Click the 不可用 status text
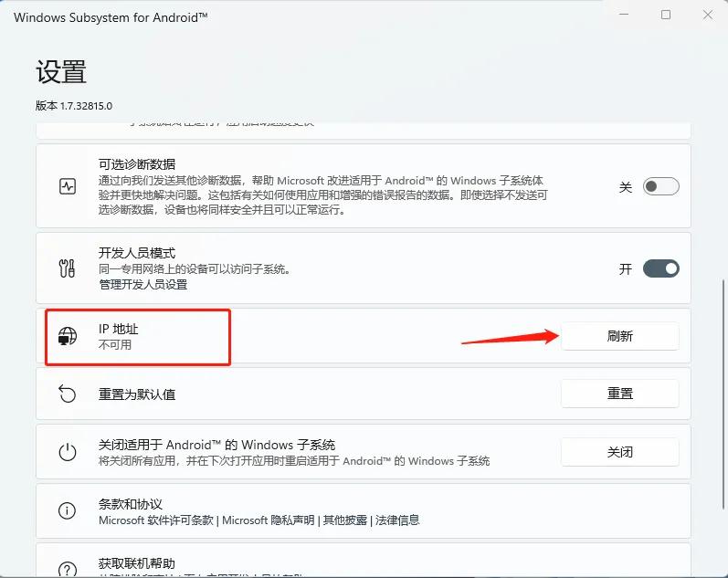 (x=115, y=344)
